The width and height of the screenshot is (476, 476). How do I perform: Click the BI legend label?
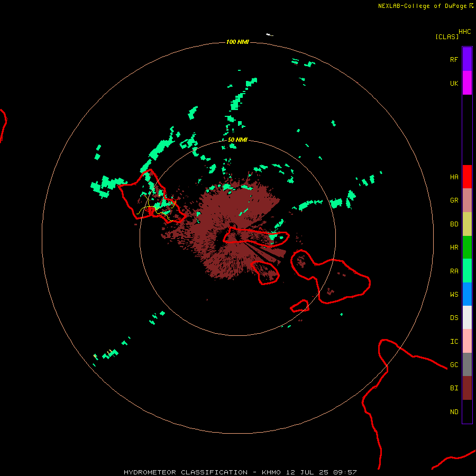[454, 388]
